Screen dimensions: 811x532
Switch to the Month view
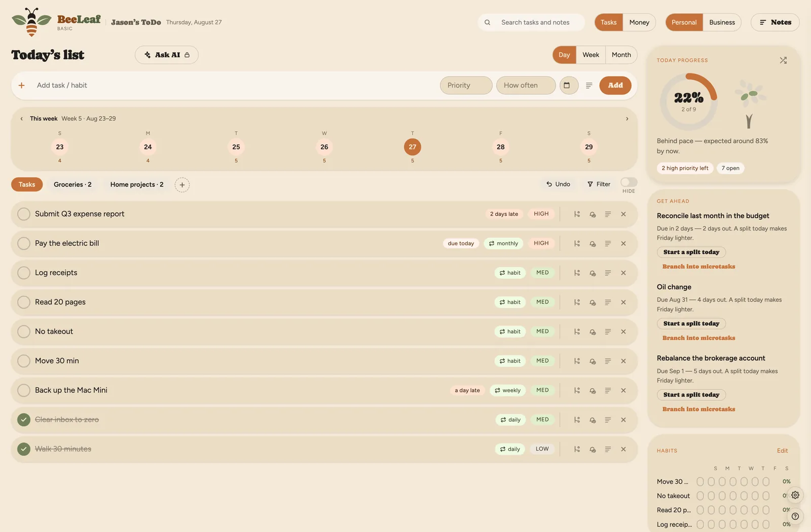621,55
